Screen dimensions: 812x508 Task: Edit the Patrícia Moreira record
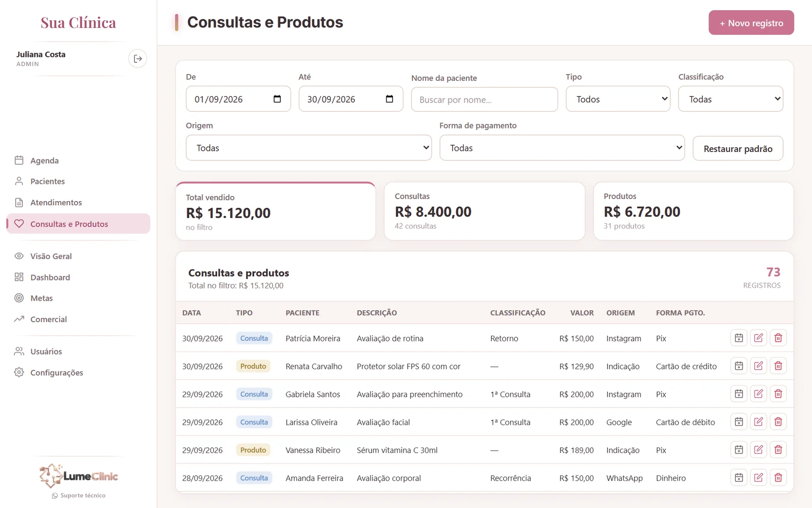coord(758,338)
